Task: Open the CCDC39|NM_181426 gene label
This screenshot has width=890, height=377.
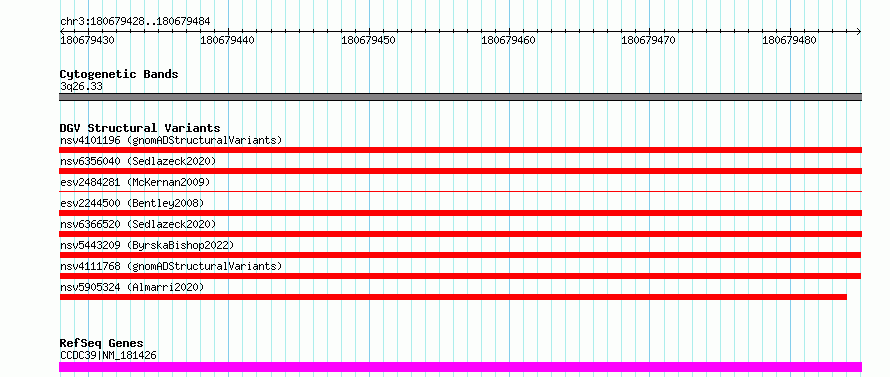Action: click(x=108, y=356)
